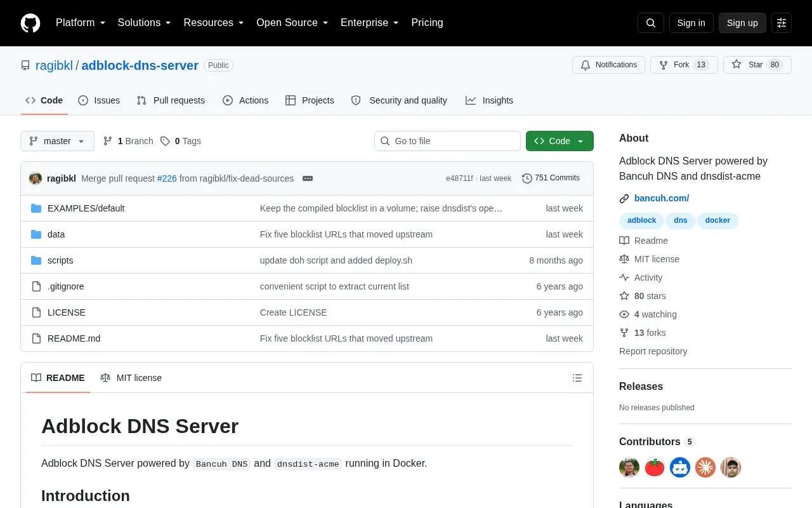Open the search magnifier in header

[x=651, y=23]
